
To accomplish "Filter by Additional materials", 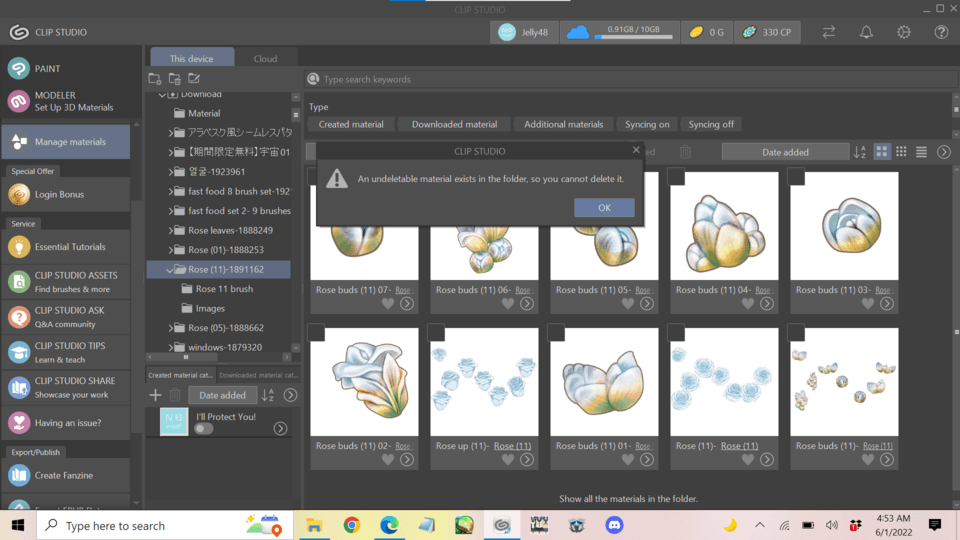I will [563, 124].
